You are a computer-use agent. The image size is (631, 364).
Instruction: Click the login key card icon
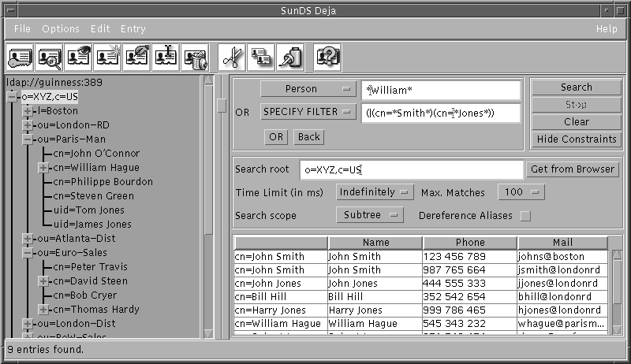coord(21,58)
